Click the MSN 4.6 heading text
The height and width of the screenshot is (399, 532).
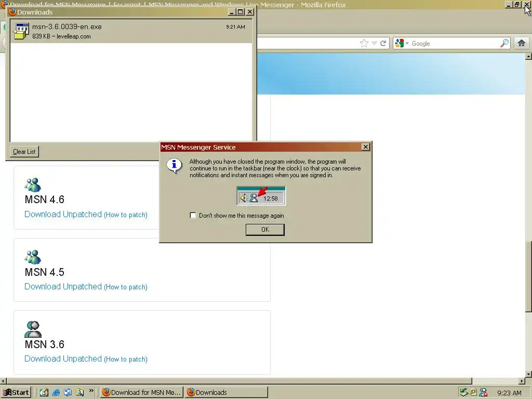click(45, 199)
